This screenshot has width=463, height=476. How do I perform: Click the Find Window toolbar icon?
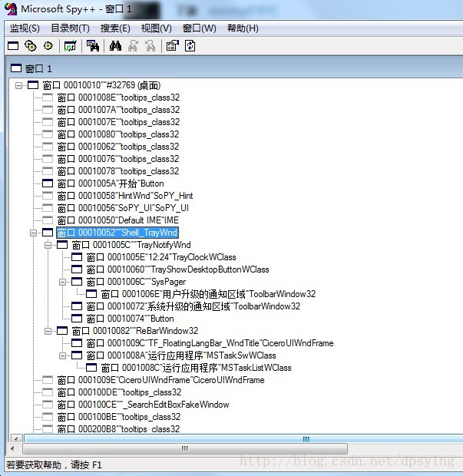(x=93, y=46)
